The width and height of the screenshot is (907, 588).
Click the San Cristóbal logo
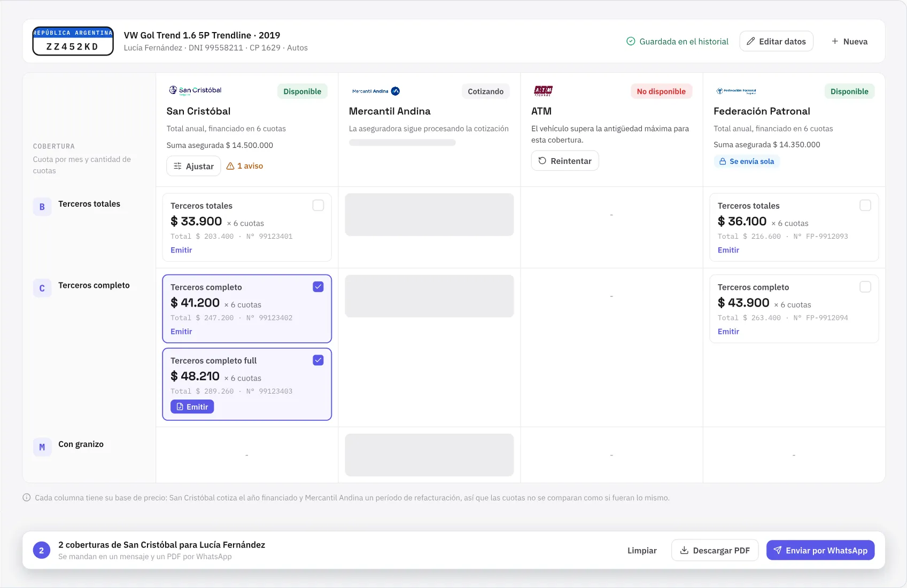coord(195,91)
